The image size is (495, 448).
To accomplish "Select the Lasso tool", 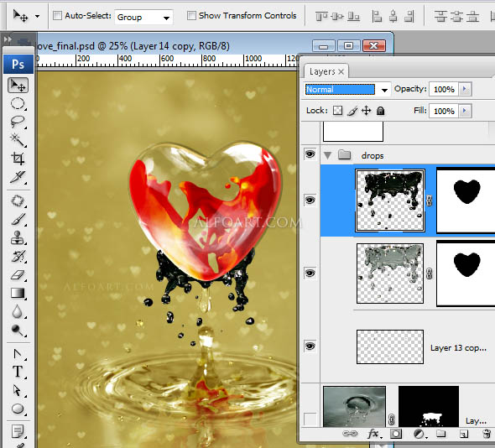I will coord(18,122).
